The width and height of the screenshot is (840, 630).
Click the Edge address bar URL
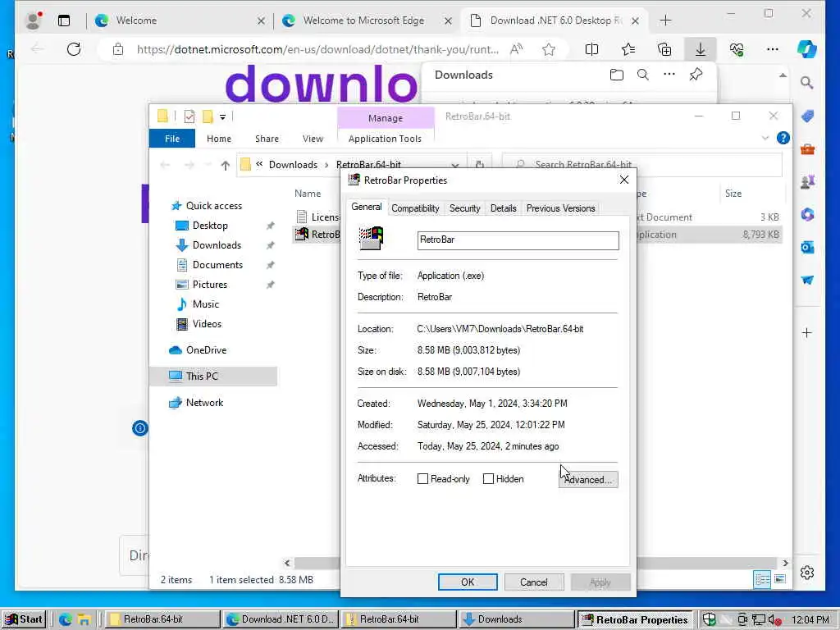coord(317,50)
